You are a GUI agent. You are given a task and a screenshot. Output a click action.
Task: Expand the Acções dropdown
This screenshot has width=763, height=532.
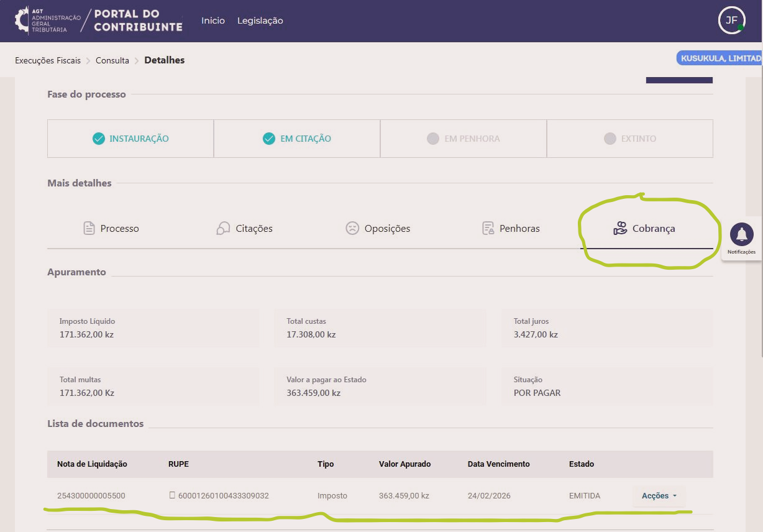[659, 495]
